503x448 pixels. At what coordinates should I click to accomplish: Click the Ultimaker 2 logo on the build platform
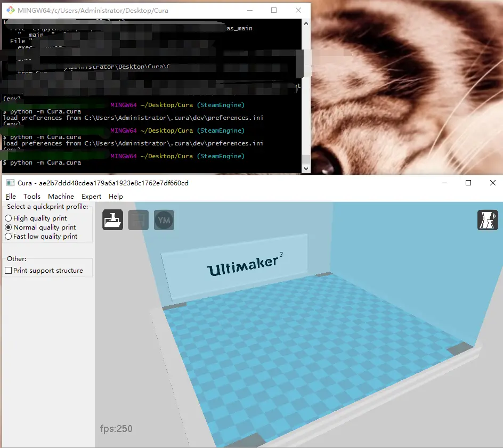[245, 265]
